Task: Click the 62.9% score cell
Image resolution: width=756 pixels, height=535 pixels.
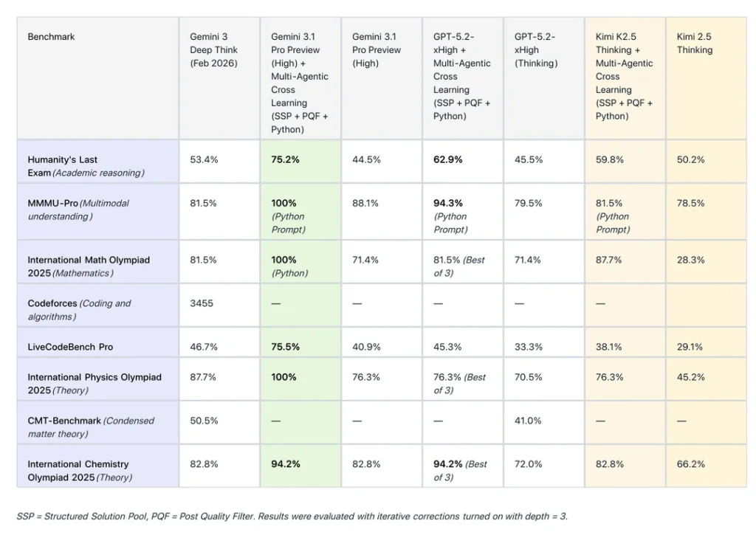Action: (x=447, y=159)
